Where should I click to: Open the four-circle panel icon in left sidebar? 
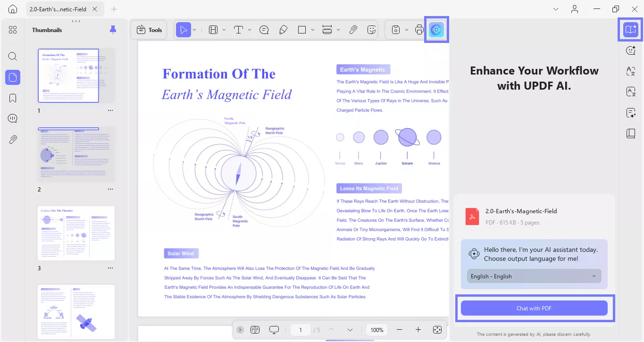(13, 30)
